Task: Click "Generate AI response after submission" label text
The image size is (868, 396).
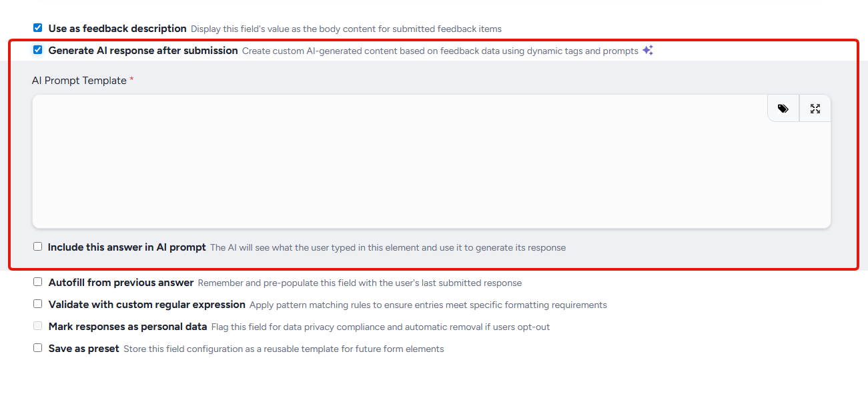Action: pyautogui.click(x=143, y=51)
